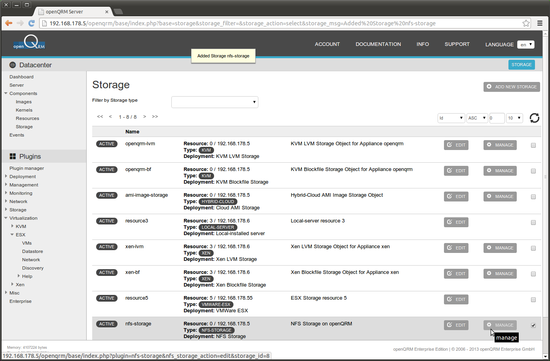The height and width of the screenshot is (361, 550).
Task: Manage the xen-lvm storage
Action: coord(500,248)
